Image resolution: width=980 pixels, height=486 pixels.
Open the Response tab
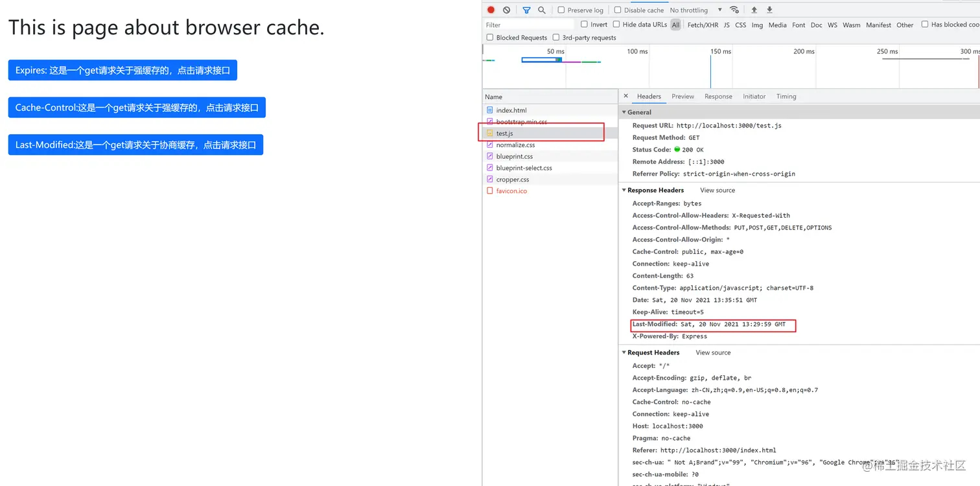tap(718, 97)
